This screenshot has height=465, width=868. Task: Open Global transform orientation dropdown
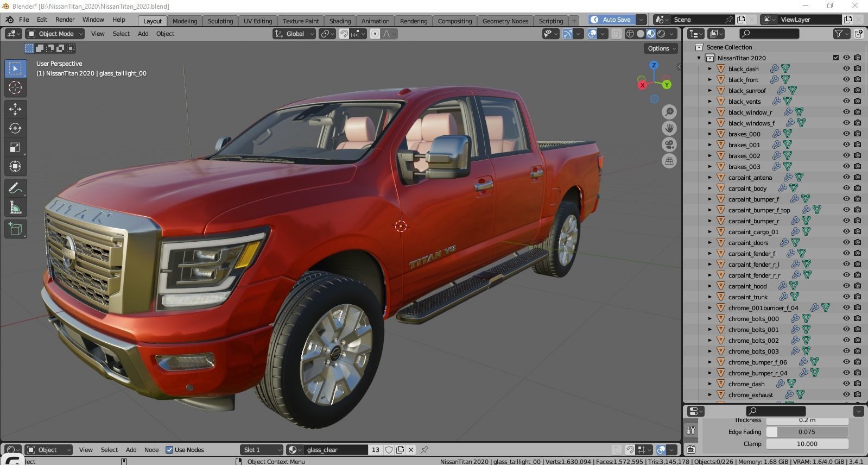tap(294, 34)
